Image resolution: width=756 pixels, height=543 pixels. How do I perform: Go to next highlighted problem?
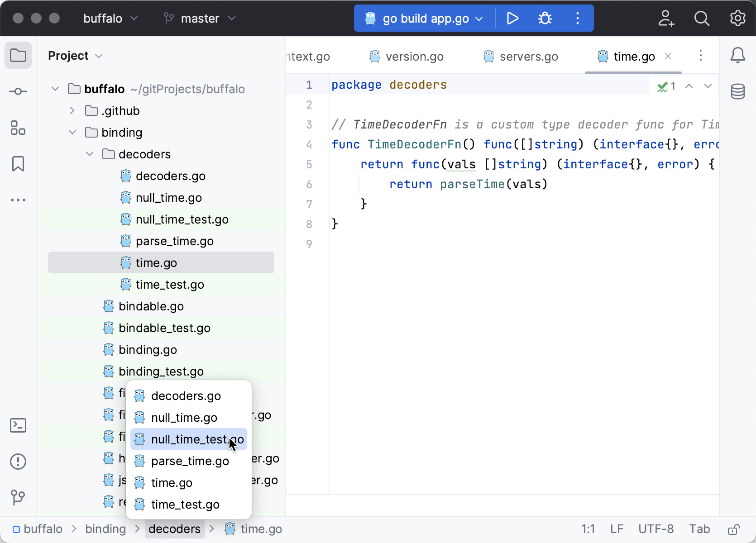point(708,86)
